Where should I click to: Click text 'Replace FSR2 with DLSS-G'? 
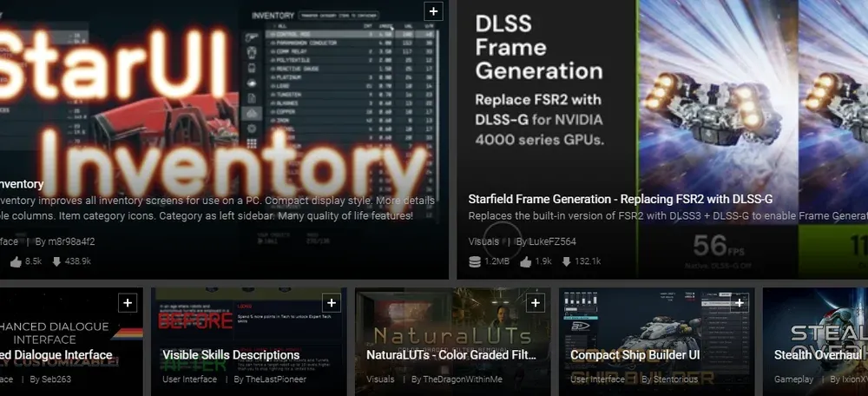(538, 109)
